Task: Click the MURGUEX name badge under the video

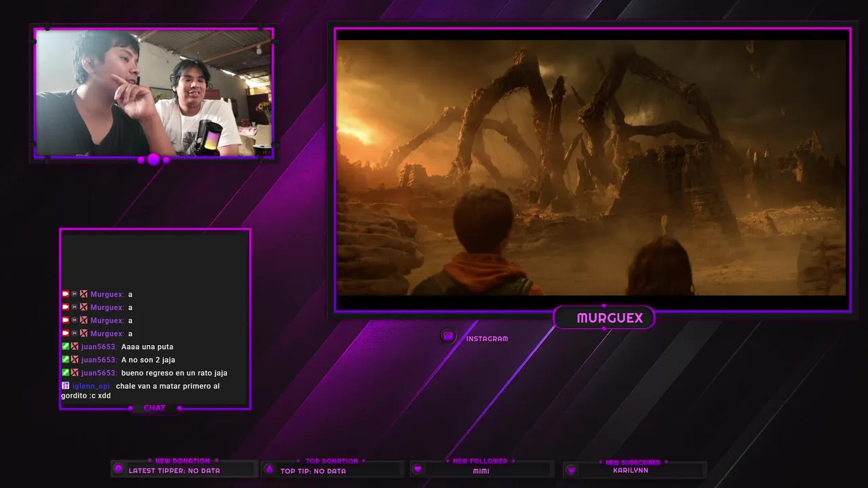Action: pos(604,318)
